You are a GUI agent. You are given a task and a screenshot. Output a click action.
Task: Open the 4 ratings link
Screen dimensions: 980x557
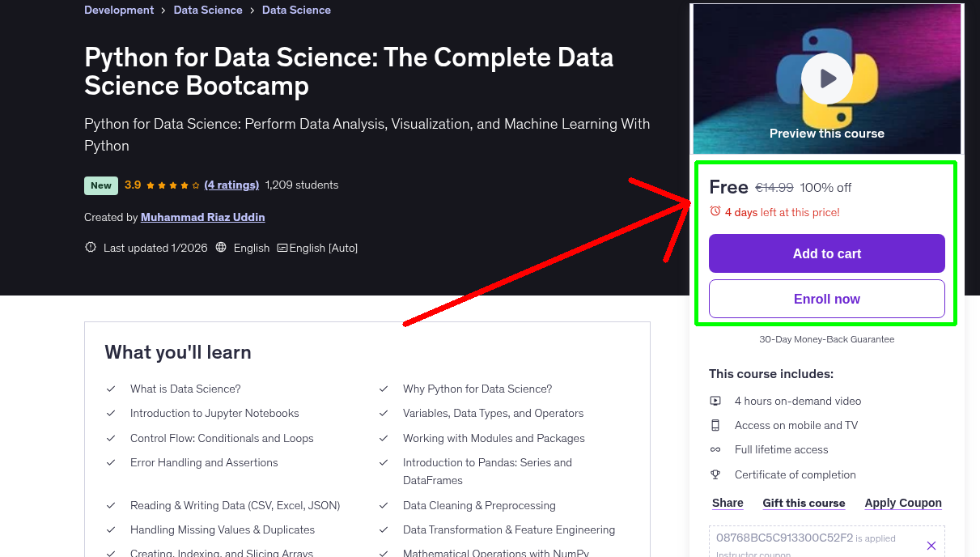coord(231,185)
